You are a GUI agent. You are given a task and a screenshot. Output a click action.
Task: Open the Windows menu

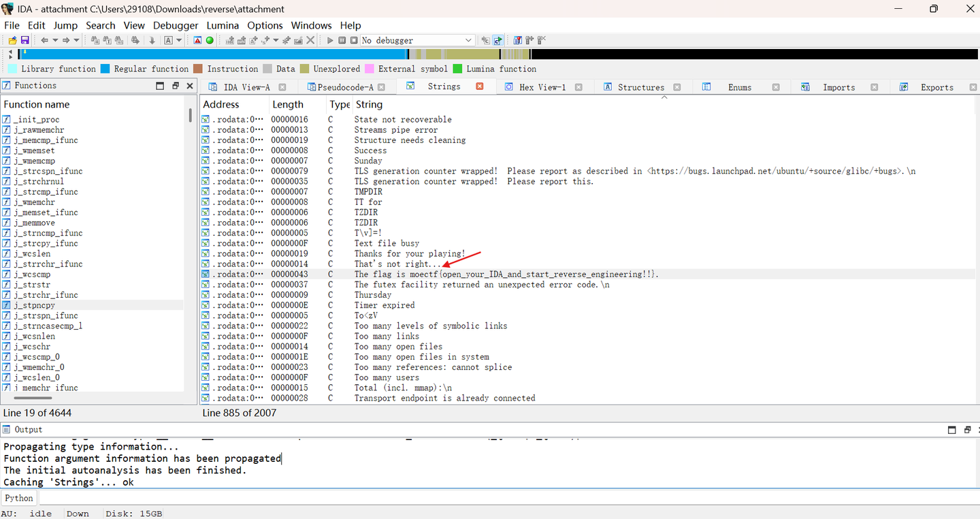point(311,25)
